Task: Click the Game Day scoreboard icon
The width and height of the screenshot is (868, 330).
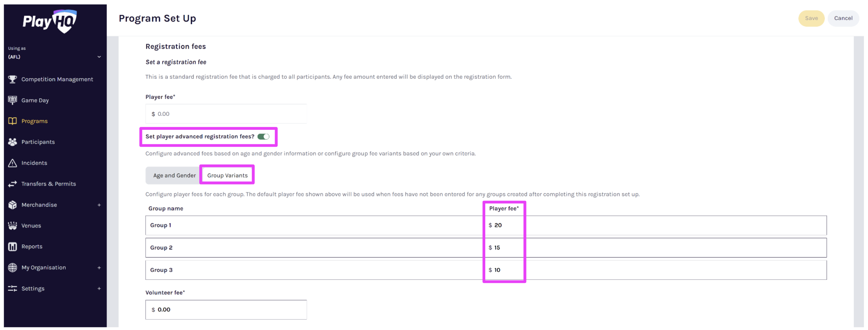Action: tap(12, 100)
